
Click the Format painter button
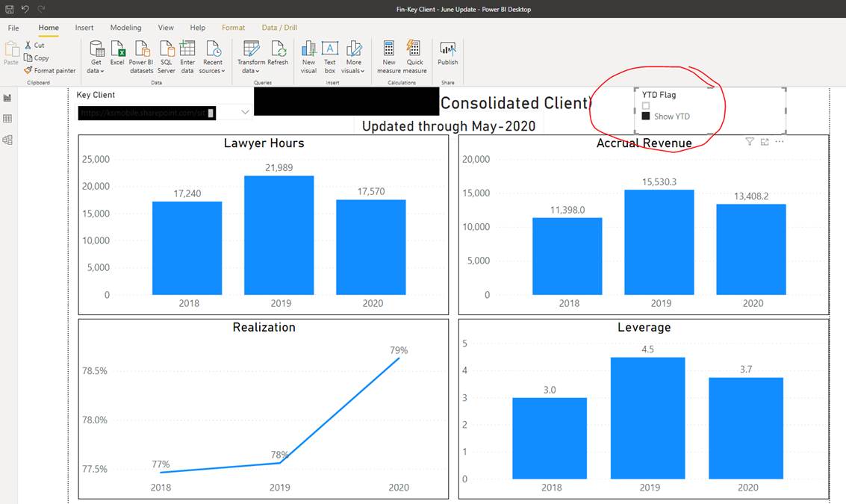pyautogui.click(x=49, y=70)
